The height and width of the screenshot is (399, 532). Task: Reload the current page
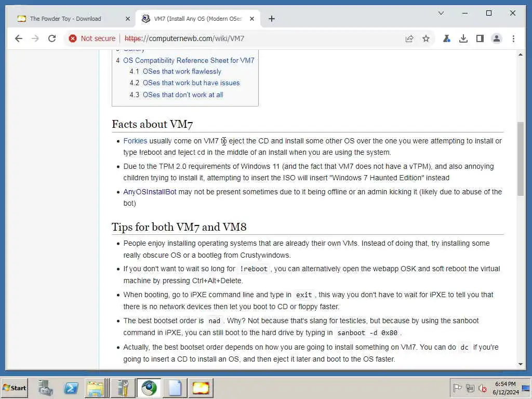pyautogui.click(x=52, y=38)
